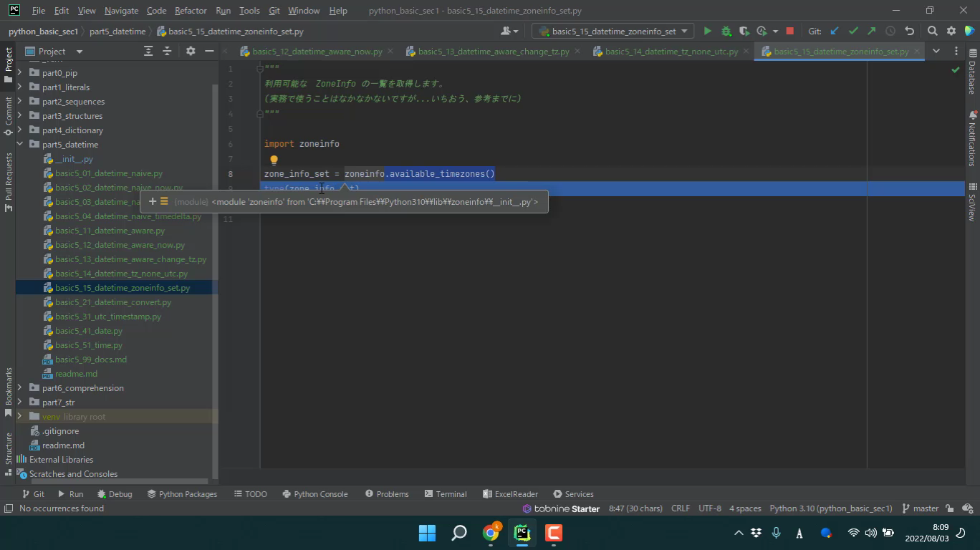Toggle the Bookmarks tool window
The width and height of the screenshot is (980, 550).
[x=9, y=392]
